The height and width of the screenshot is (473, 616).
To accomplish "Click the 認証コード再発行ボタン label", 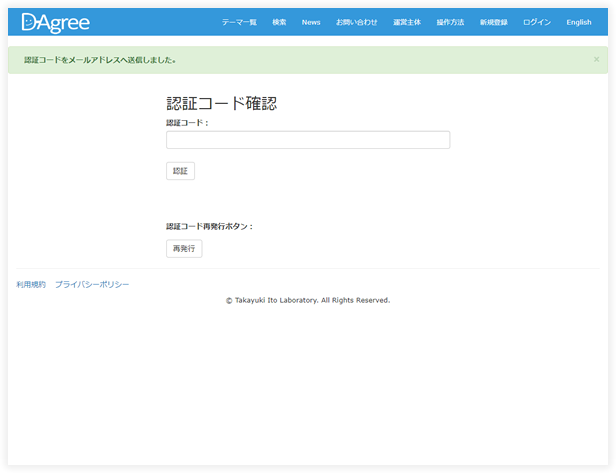I will click(209, 227).
